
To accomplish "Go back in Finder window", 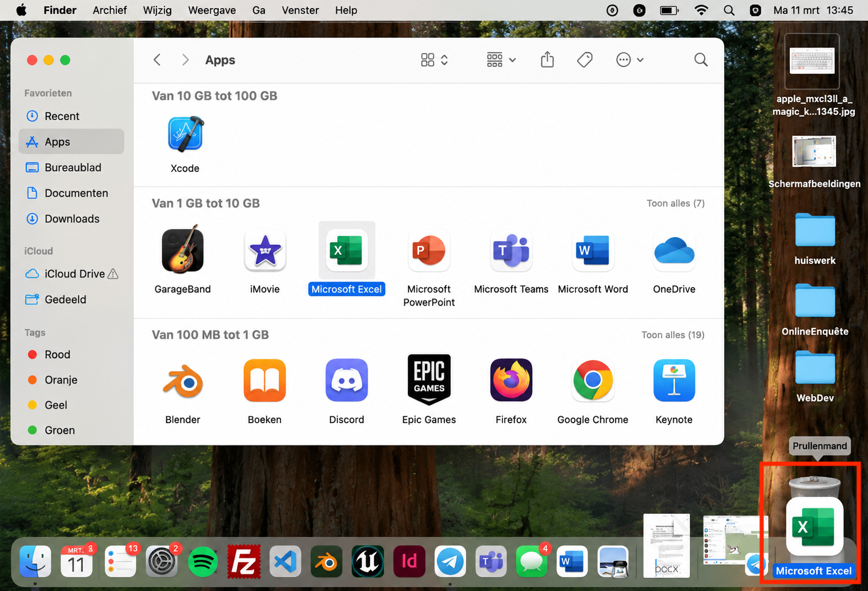I will (157, 59).
